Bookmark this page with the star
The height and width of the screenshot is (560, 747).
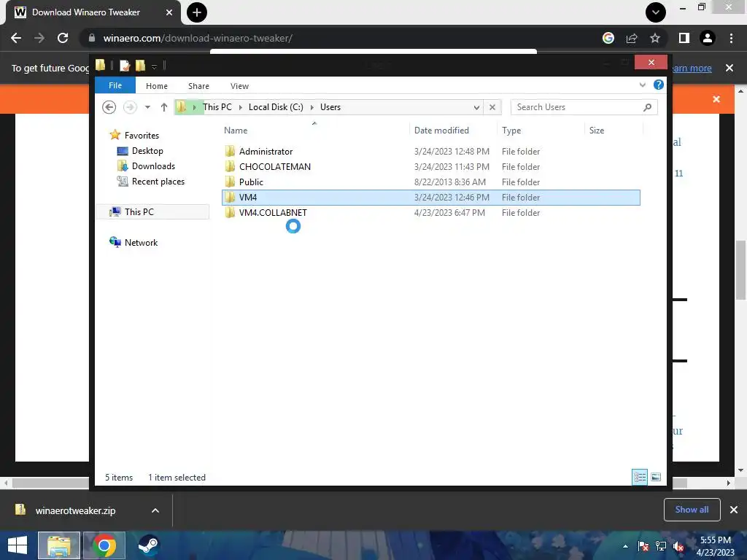point(655,38)
